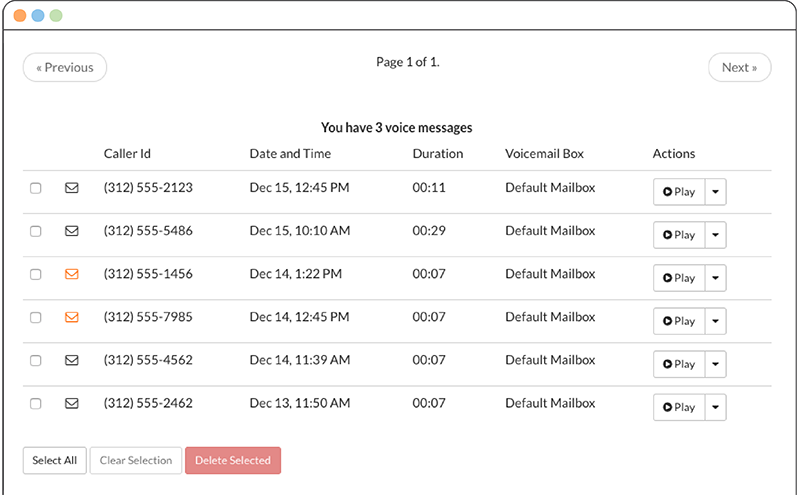Image resolution: width=800 pixels, height=495 pixels.
Task: Click orange envelope icon for (312) 555-7985
Action: click(x=71, y=317)
